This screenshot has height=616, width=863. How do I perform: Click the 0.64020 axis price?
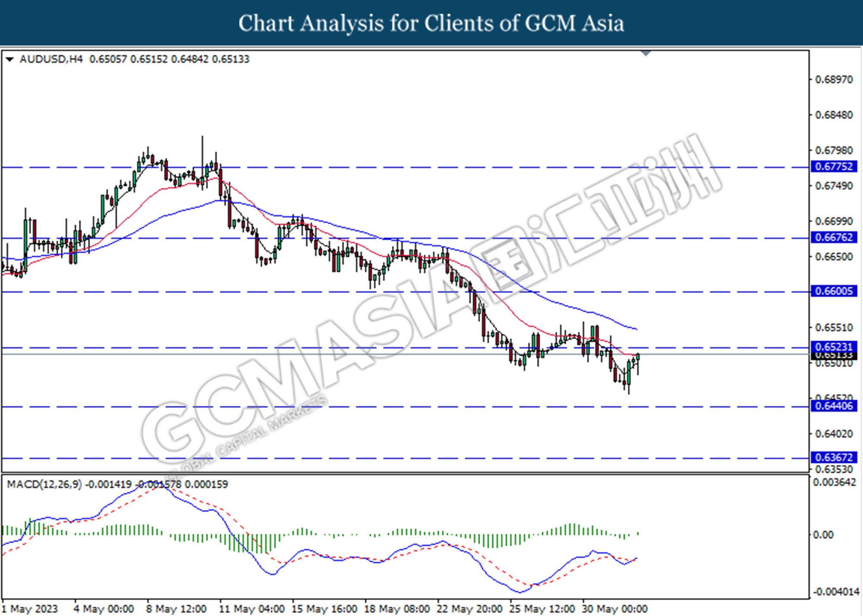tap(834, 434)
